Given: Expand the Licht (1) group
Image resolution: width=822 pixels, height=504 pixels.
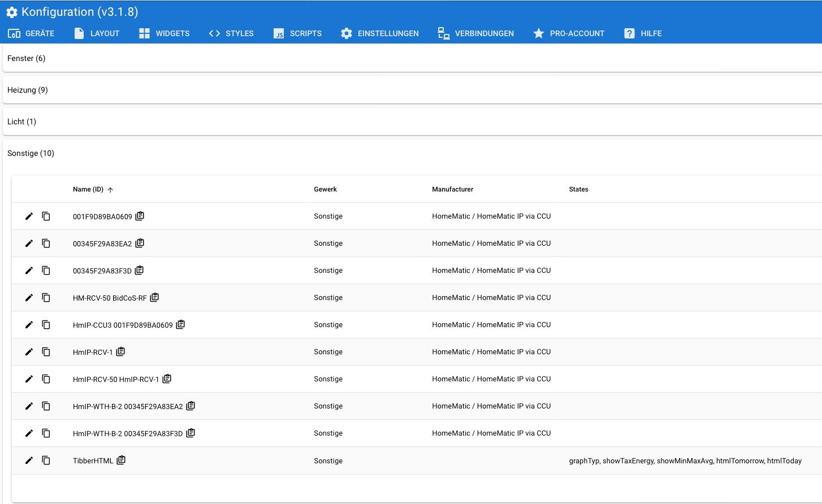Looking at the screenshot, I should [412, 121].
